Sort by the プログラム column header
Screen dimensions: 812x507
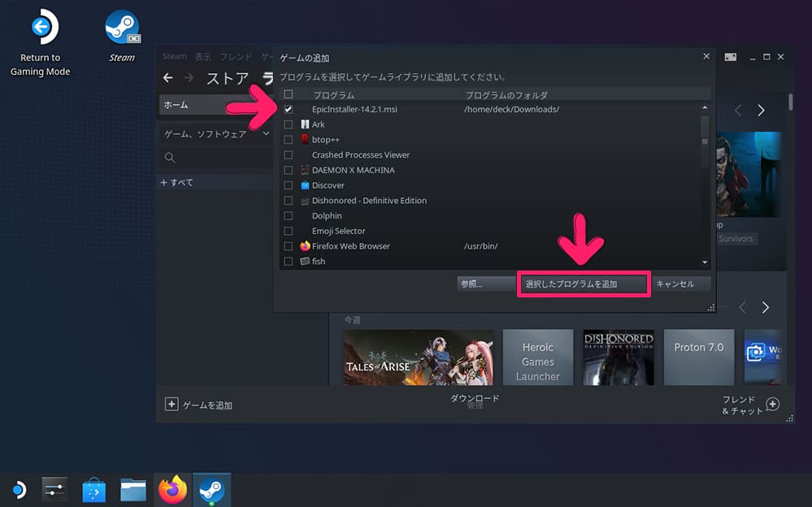tap(333, 95)
